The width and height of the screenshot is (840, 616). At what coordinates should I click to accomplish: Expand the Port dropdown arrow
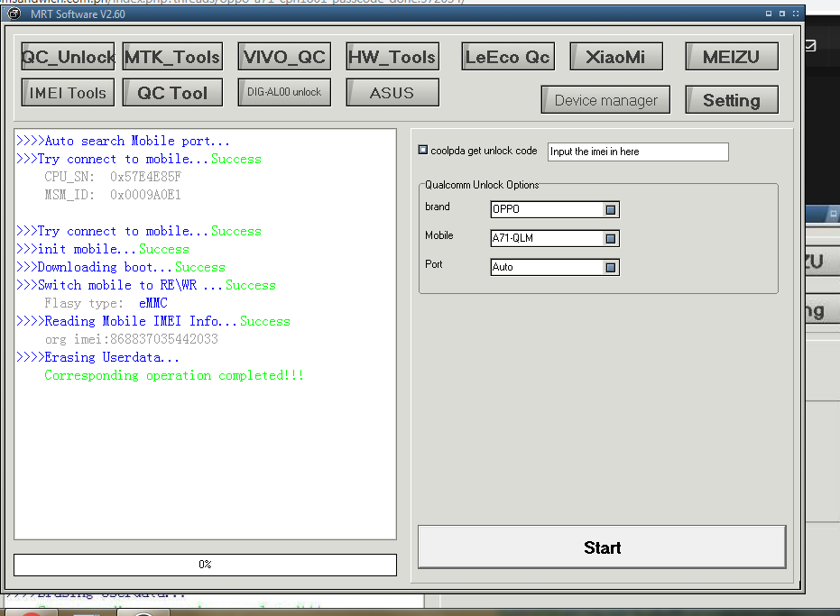point(610,267)
